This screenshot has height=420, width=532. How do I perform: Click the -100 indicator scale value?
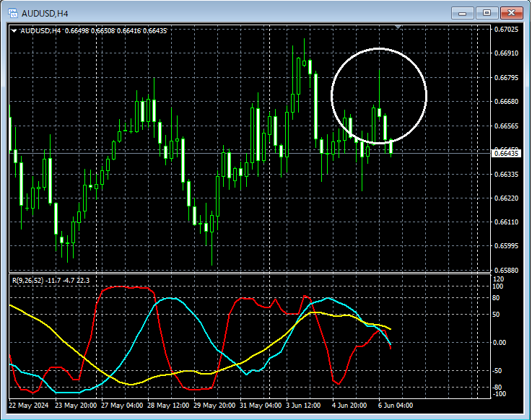click(x=498, y=394)
